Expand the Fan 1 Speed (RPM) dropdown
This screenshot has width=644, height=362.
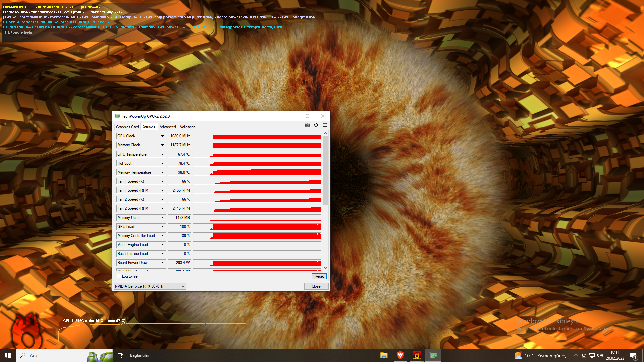pyautogui.click(x=162, y=190)
